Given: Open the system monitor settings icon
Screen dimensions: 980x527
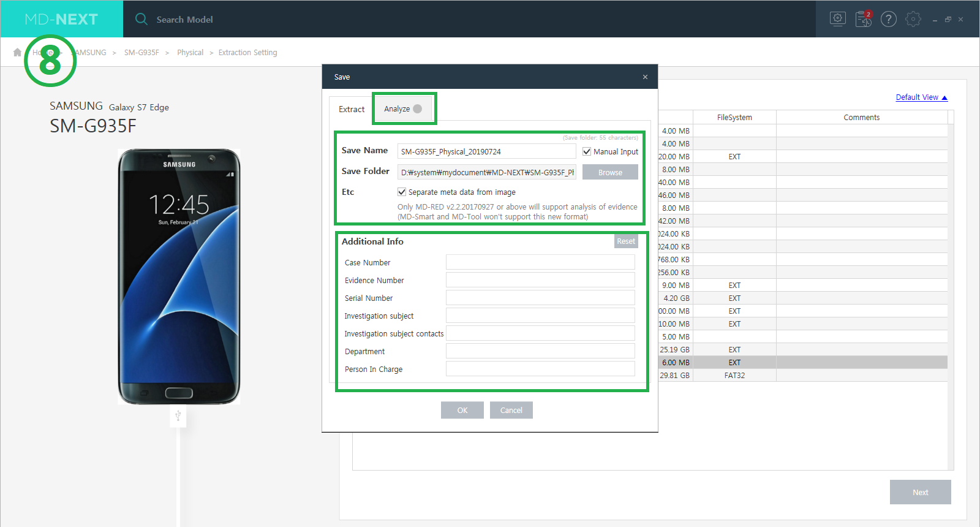Looking at the screenshot, I should tap(838, 19).
